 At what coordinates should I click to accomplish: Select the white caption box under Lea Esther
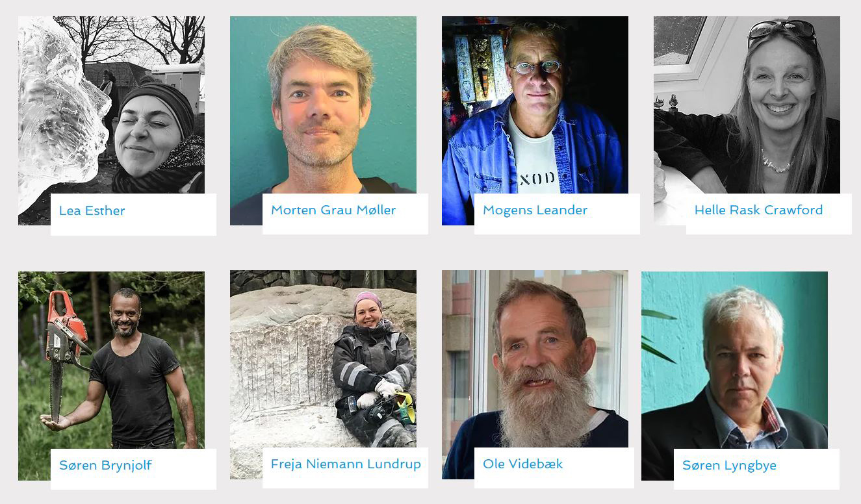click(x=133, y=214)
